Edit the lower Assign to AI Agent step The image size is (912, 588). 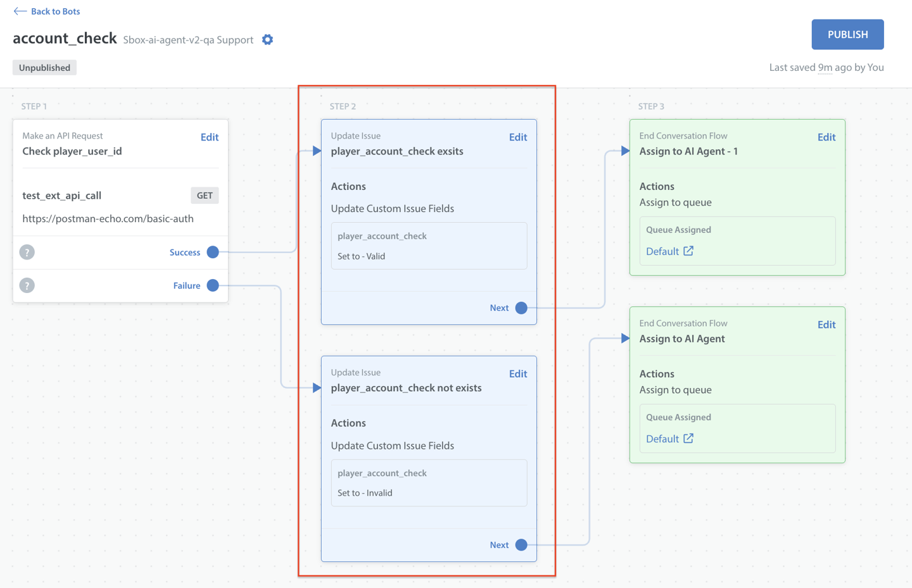point(826,325)
